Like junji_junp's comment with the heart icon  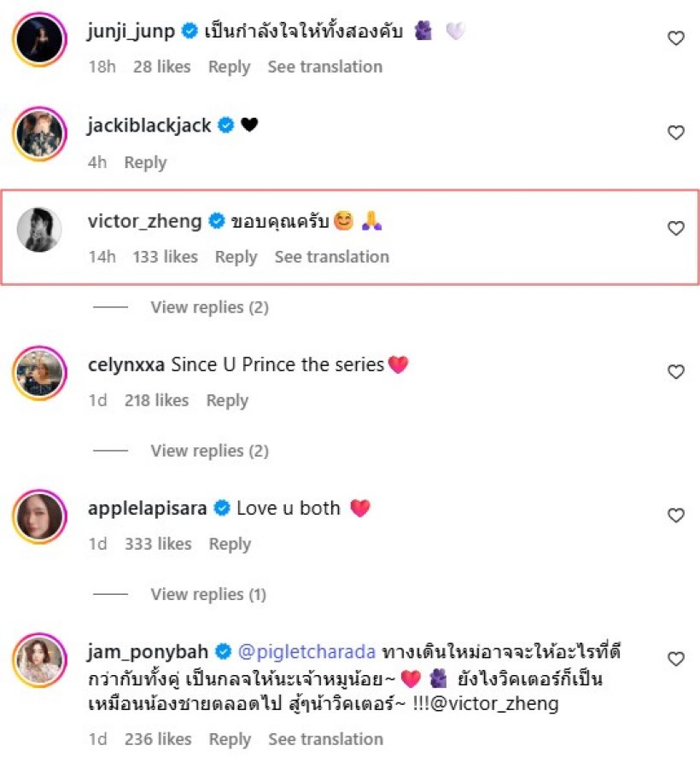click(675, 38)
